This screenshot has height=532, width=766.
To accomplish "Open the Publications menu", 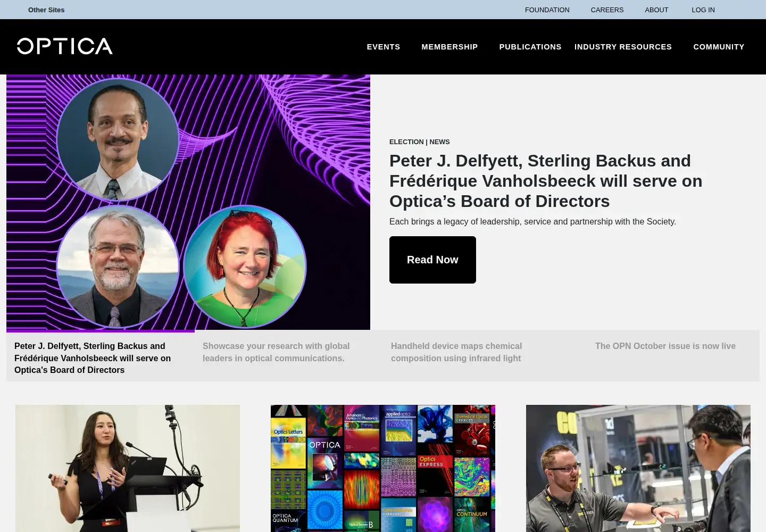I will point(530,47).
